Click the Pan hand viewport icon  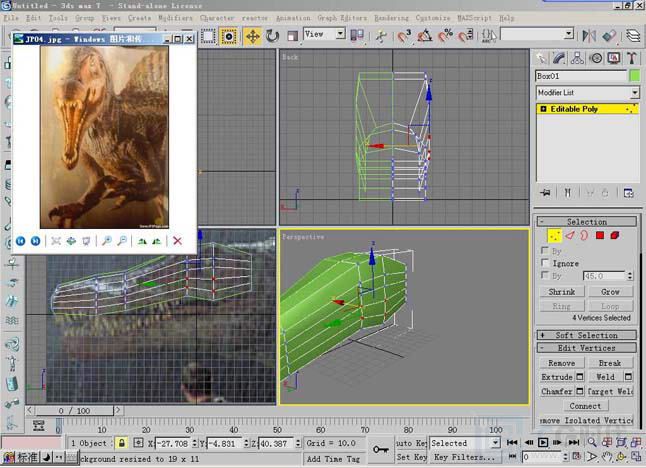coord(606,456)
